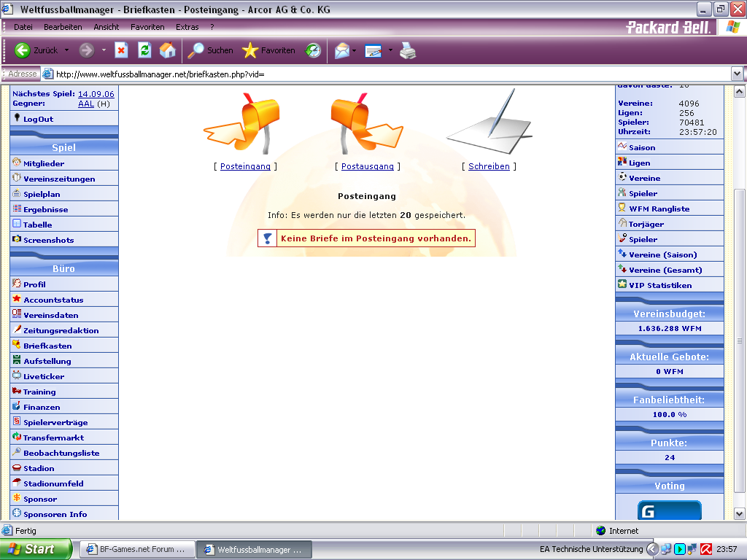Screen dimensions: 747x560
Task: Click the 23:57 tray clock
Action: click(727, 549)
